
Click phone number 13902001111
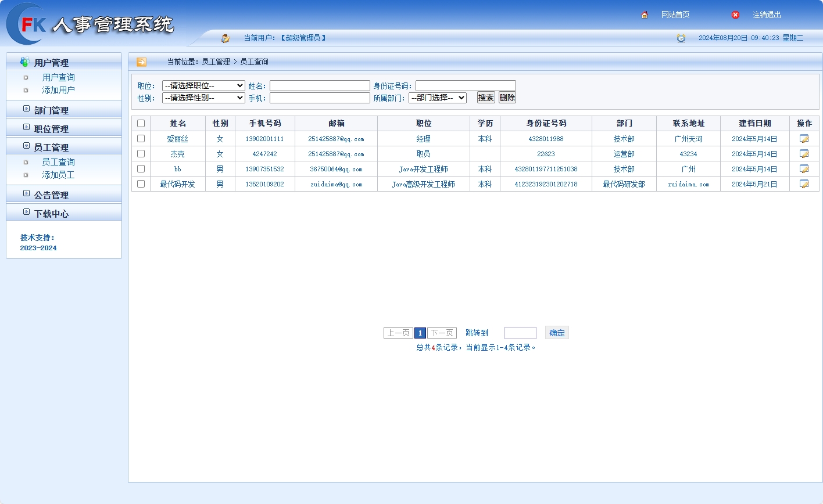(264, 139)
